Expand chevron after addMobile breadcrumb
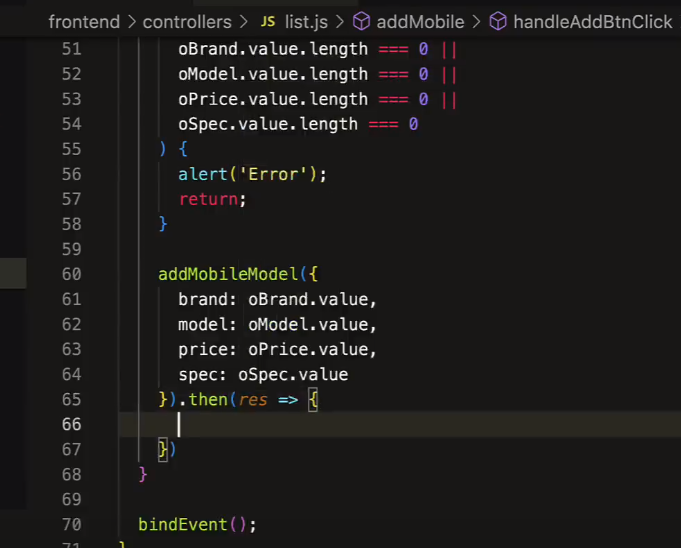The height and width of the screenshot is (548, 681). (476, 22)
